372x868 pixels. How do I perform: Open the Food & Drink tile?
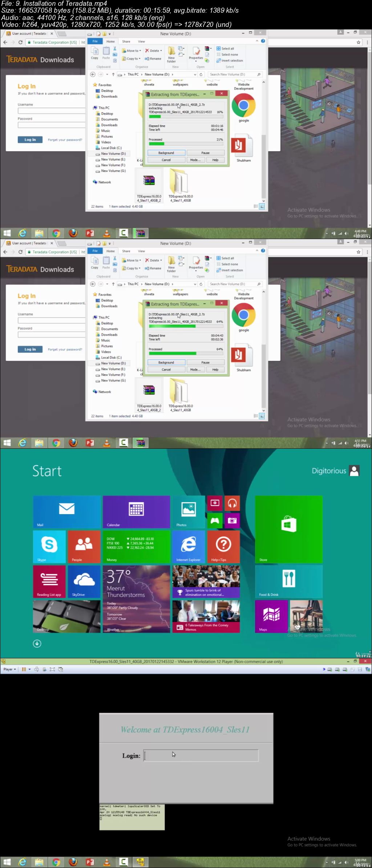[289, 581]
